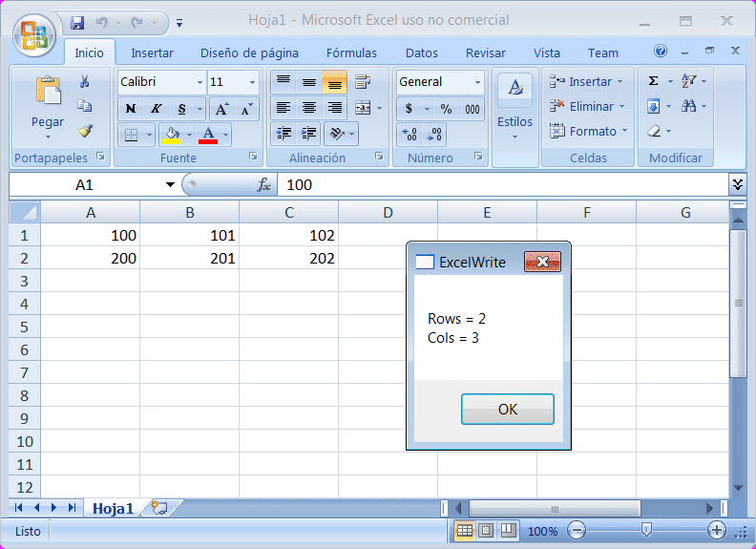Increase font size with large A
Screen dimensions: 756x549
[x=221, y=109]
